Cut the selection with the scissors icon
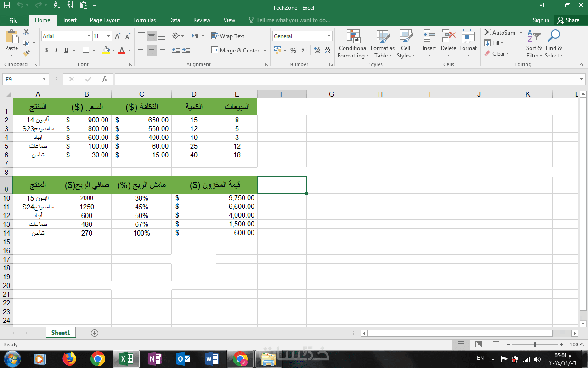The width and height of the screenshot is (588, 368). pos(26,32)
